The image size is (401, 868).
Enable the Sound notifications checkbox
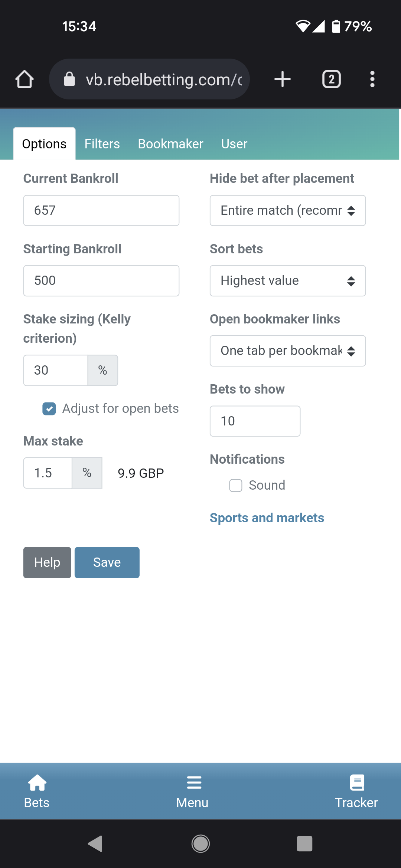236,485
